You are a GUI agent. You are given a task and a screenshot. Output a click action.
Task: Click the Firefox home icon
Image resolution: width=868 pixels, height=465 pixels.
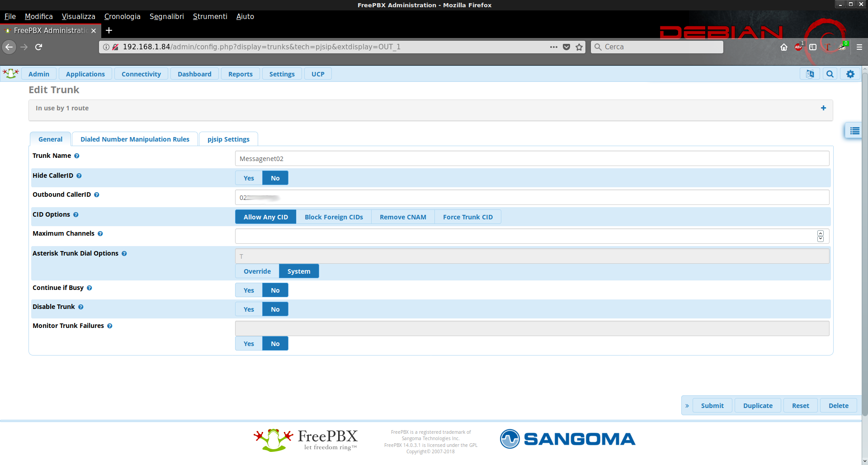(x=784, y=47)
